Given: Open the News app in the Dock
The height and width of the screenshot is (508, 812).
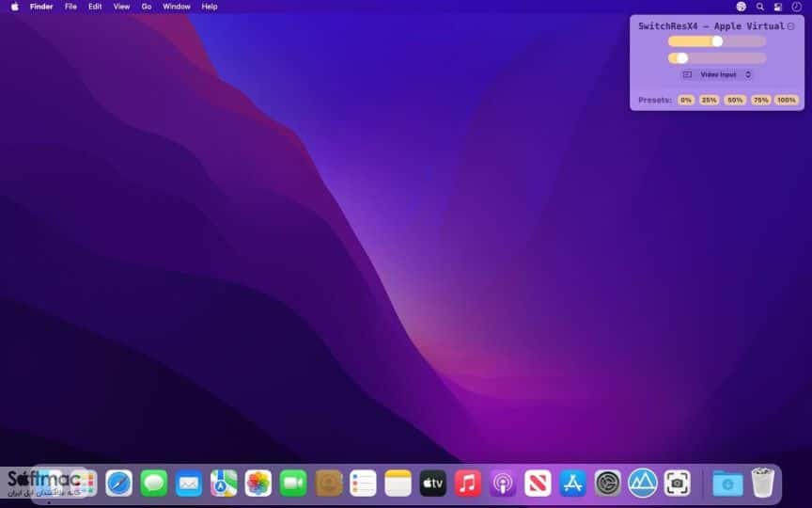Looking at the screenshot, I should [x=538, y=484].
